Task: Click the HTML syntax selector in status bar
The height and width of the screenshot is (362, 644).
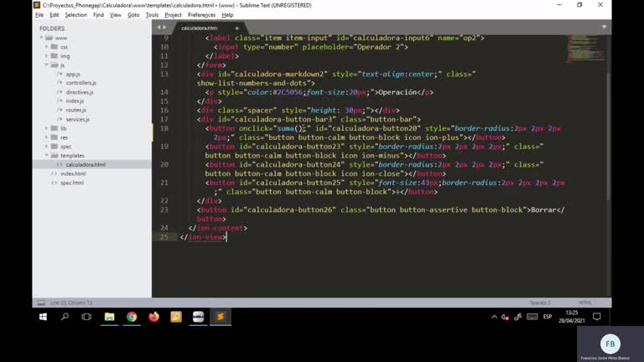Action: click(584, 303)
